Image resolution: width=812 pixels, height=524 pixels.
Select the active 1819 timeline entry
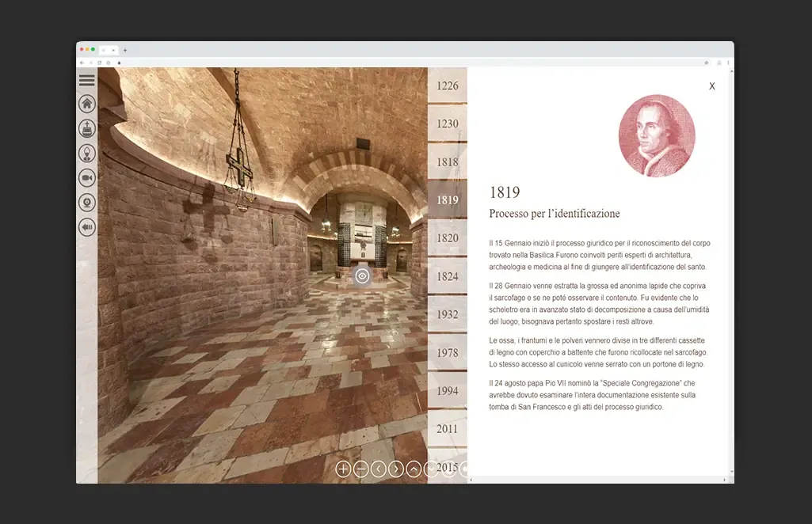point(448,199)
